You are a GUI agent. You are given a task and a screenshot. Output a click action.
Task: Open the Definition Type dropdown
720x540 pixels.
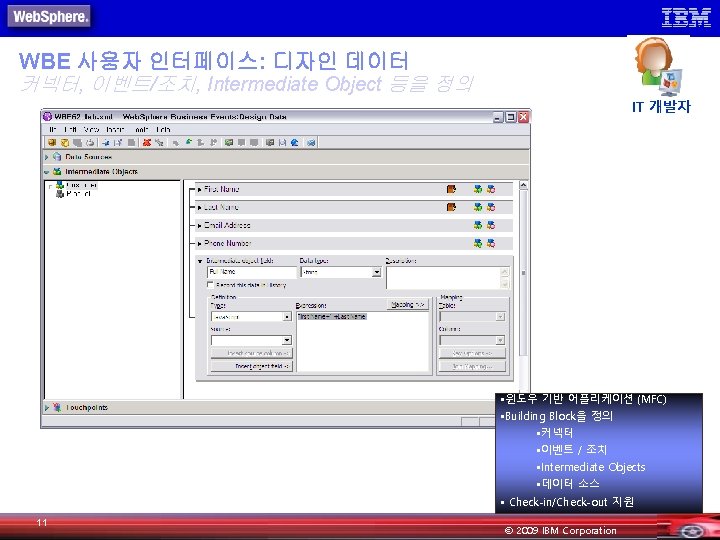click(x=287, y=317)
